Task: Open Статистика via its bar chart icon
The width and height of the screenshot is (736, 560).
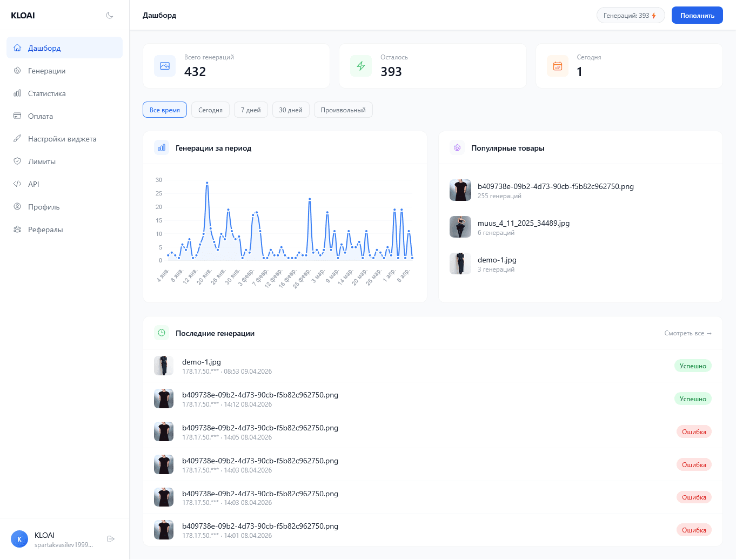Action: coord(17,93)
